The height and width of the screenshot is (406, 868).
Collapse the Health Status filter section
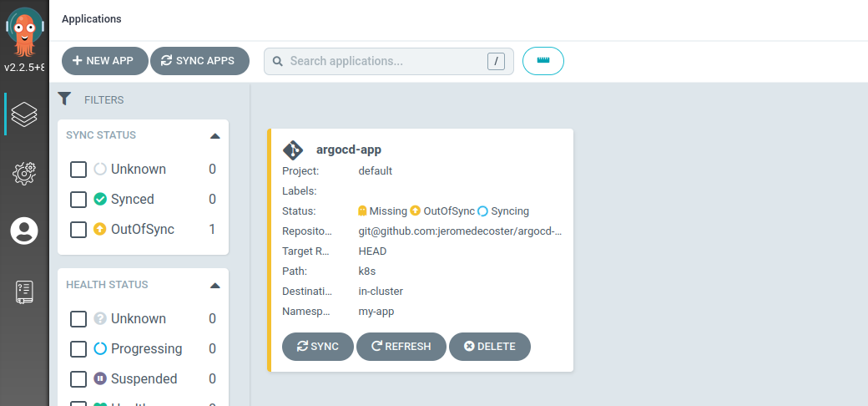coord(214,285)
